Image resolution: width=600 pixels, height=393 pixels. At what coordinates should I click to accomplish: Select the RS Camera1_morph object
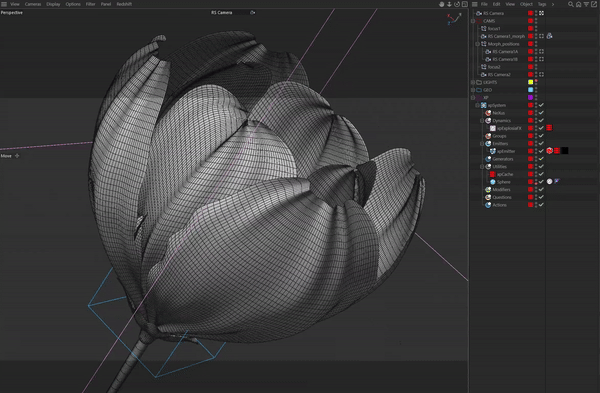[506, 36]
